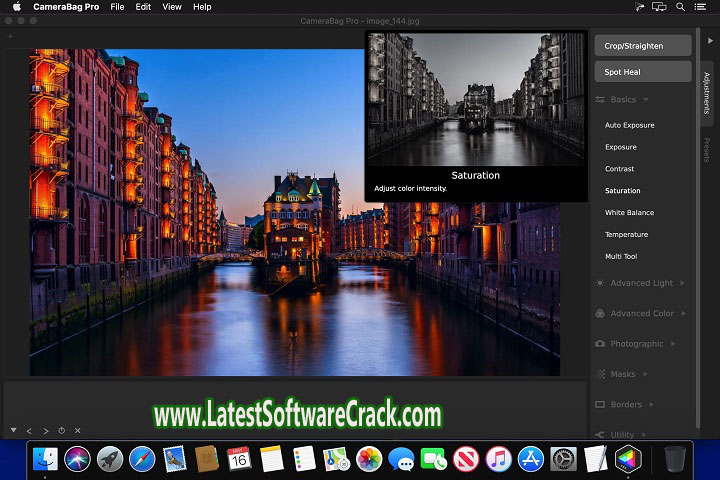Select the Adjustments side tab
Image resolution: width=720 pixels, height=480 pixels.
tap(706, 93)
